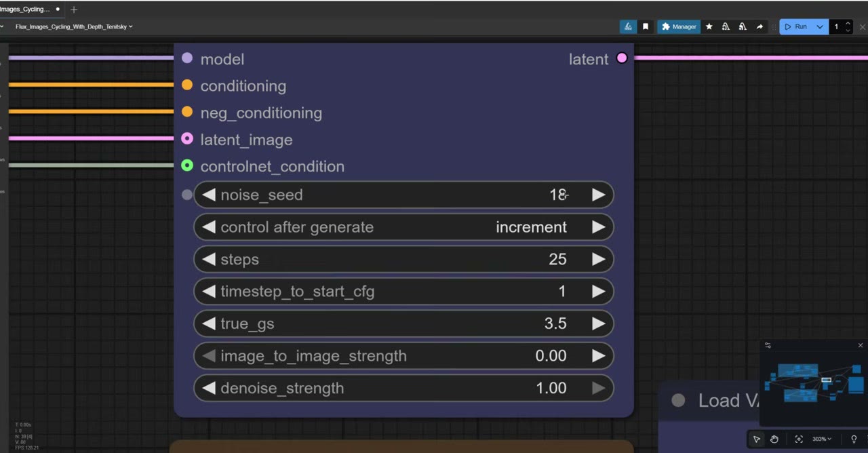This screenshot has width=868, height=453.
Task: Increase true_gs with right arrow
Action: click(598, 323)
